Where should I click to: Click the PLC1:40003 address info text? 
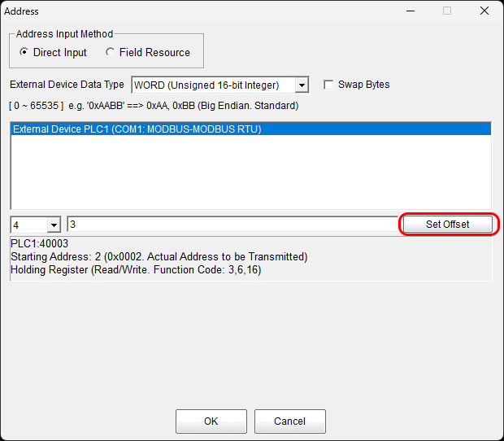click(x=39, y=244)
